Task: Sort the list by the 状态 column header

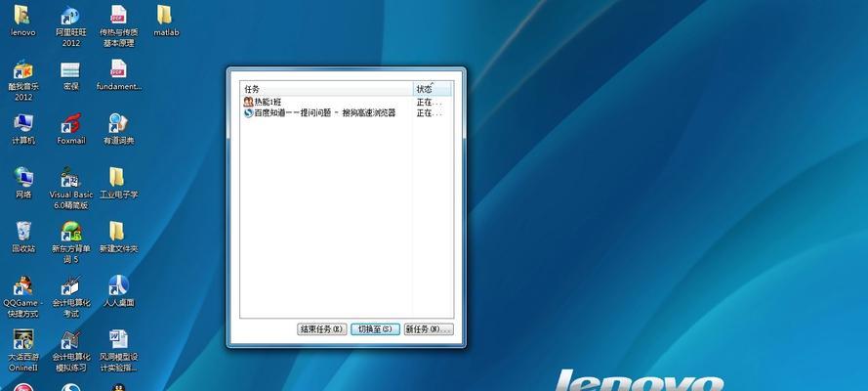Action: tap(433, 89)
